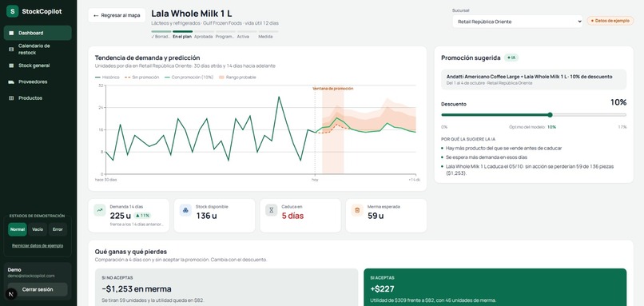
Task: Open the Sucursal dropdown
Action: 518,22
